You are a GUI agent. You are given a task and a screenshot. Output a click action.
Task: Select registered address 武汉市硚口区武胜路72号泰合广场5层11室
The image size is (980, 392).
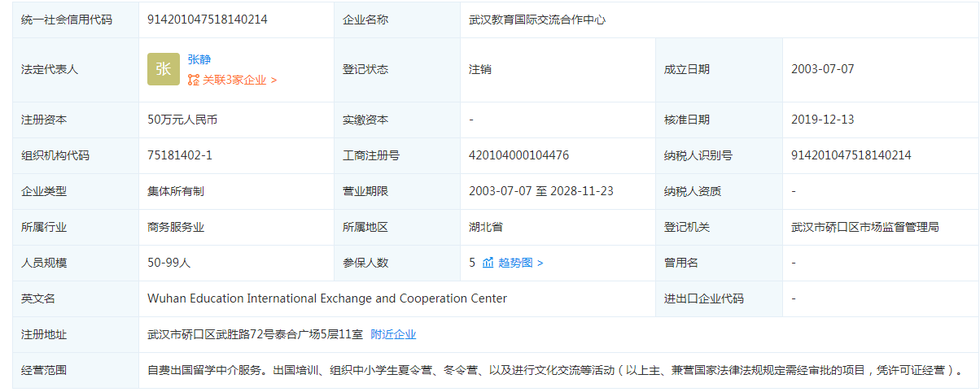tap(255, 334)
